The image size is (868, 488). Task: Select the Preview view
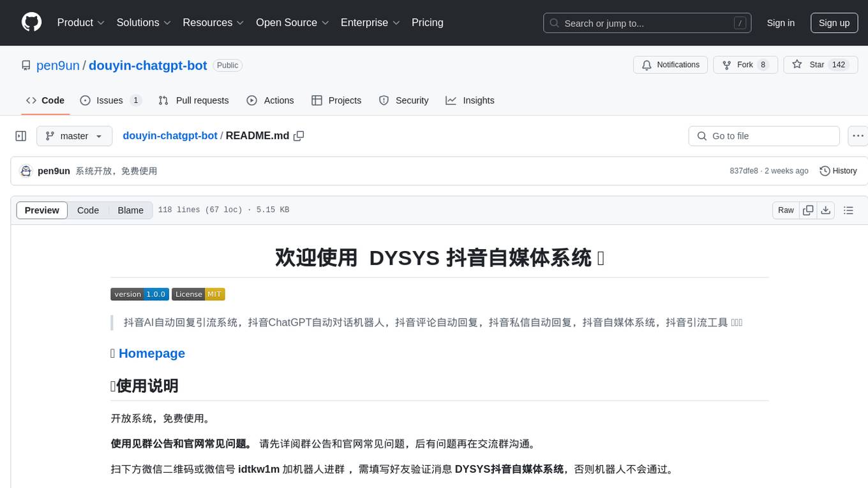click(x=42, y=210)
